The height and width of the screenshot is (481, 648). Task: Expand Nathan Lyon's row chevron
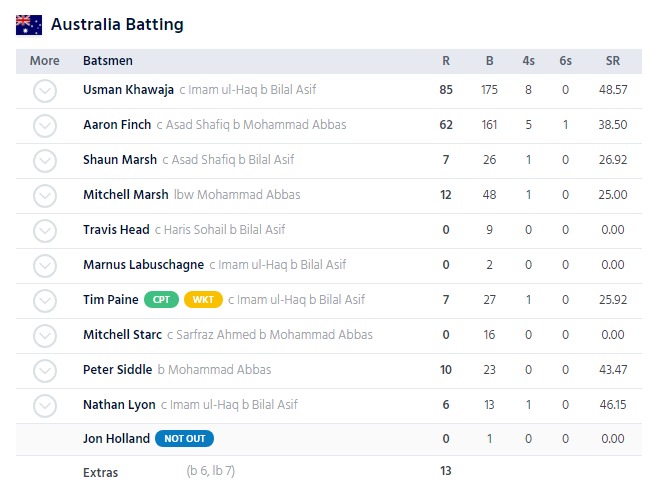(44, 406)
